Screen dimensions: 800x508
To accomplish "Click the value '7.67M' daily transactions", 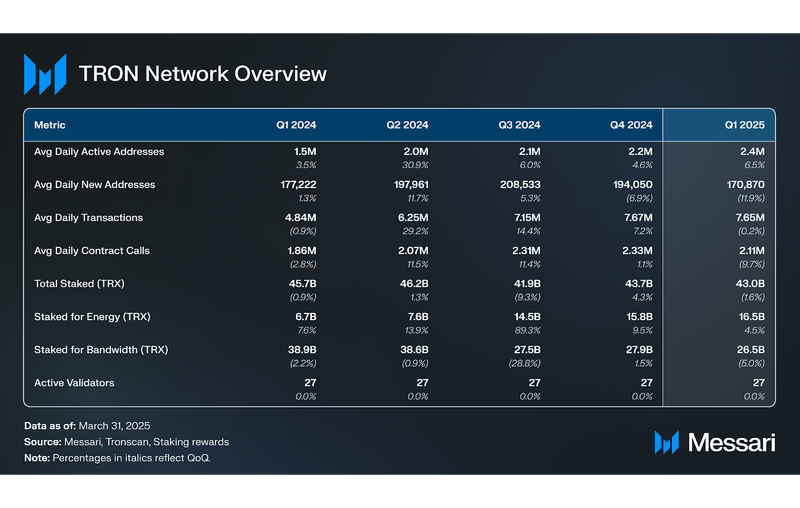I will coord(638,218).
